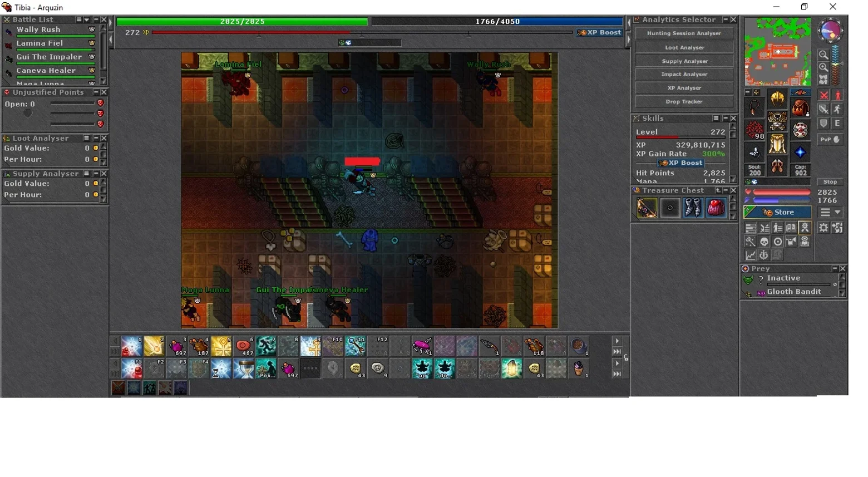Center the minimap with the map icon
This screenshot has width=868, height=477.
823,80
